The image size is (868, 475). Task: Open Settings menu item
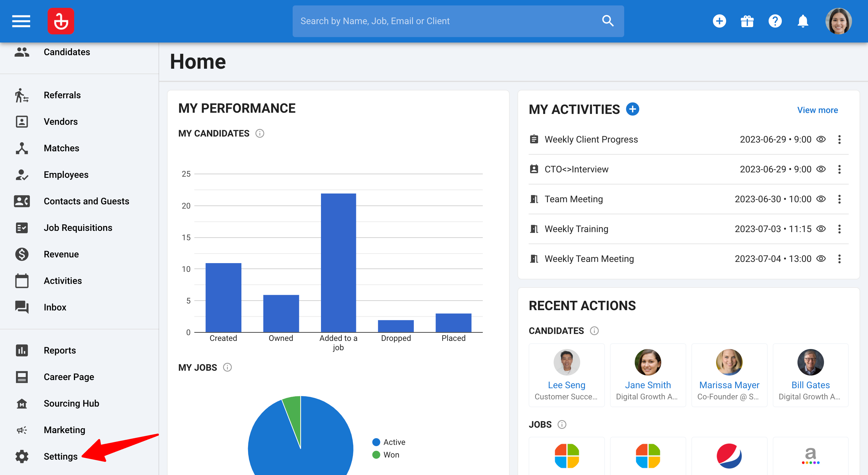coord(61,457)
